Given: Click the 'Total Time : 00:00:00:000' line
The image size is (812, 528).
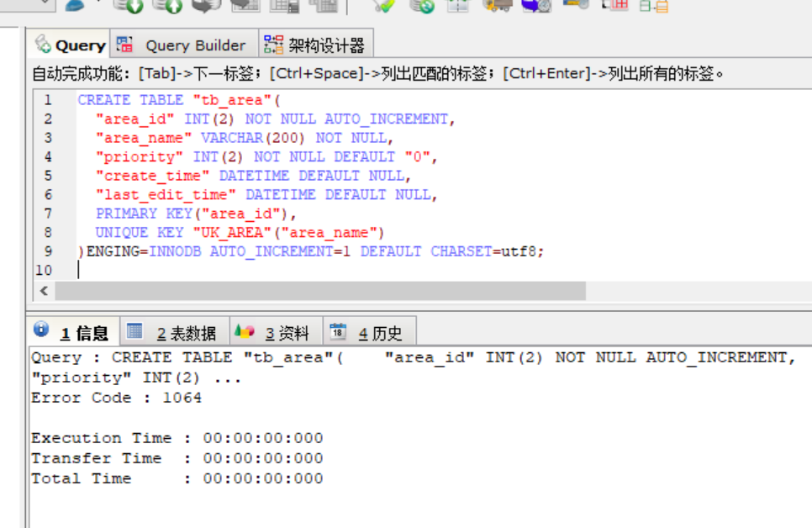Looking at the screenshot, I should pos(177,478).
